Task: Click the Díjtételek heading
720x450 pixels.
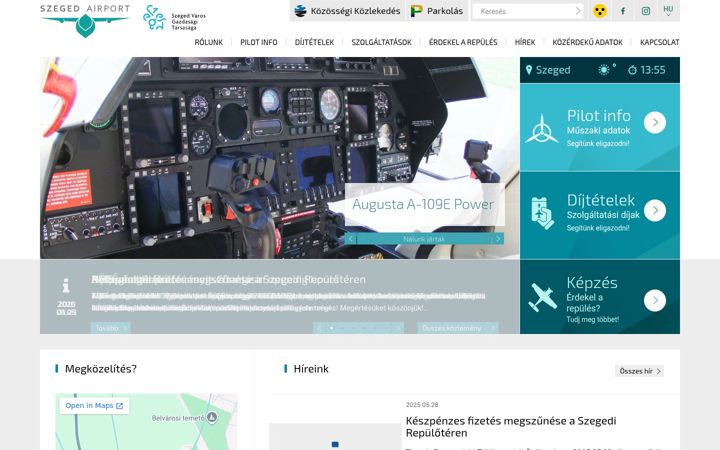Action: [601, 200]
